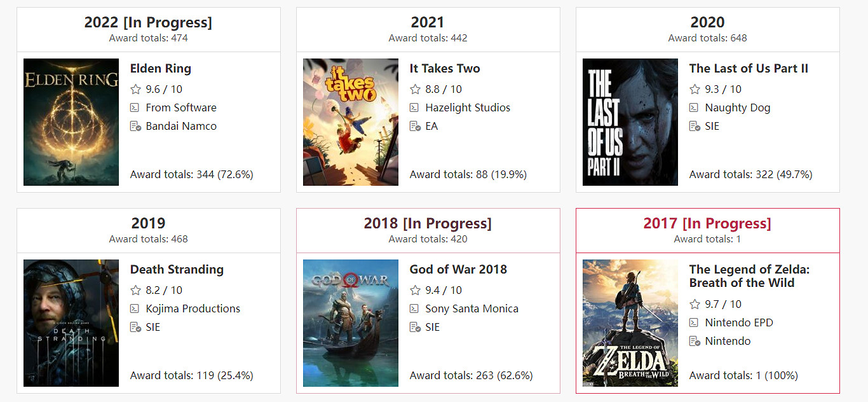This screenshot has height=402, width=868.
Task: Open the 2020 year heading
Action: pos(707,22)
